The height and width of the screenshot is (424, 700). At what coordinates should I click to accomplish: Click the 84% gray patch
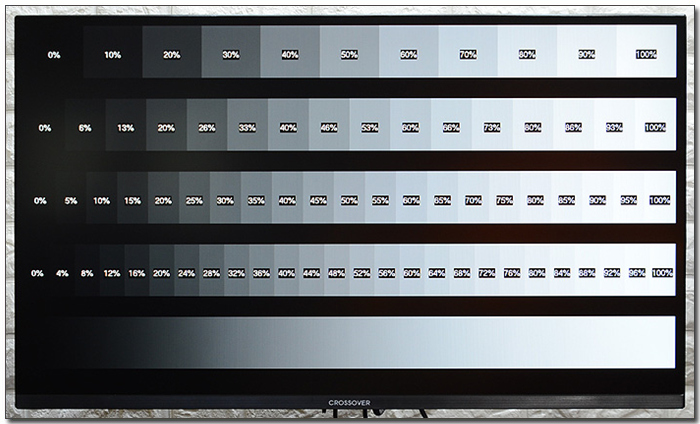[x=562, y=270]
